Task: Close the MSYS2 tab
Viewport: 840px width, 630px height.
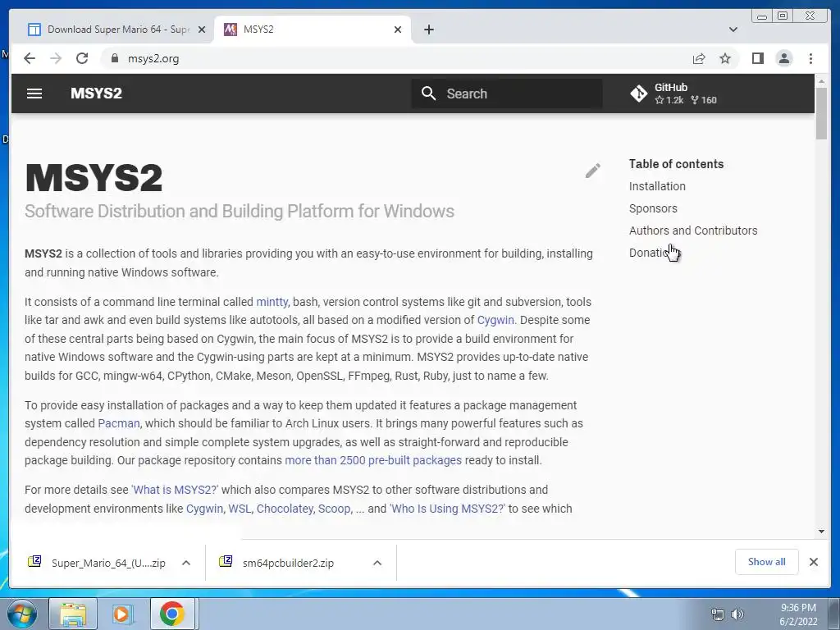Action: [398, 30]
